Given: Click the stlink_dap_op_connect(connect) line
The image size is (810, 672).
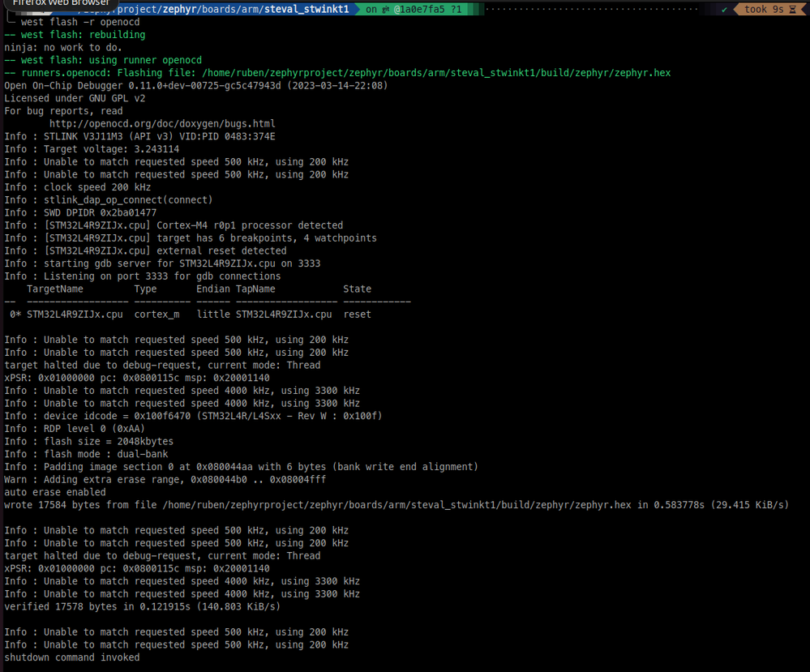Looking at the screenshot, I should tap(109, 200).
